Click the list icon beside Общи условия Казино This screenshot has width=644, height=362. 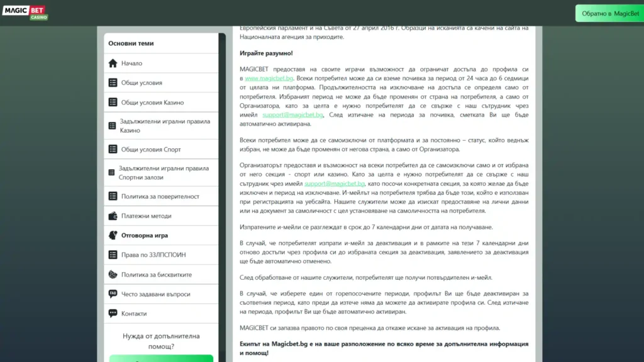click(113, 102)
